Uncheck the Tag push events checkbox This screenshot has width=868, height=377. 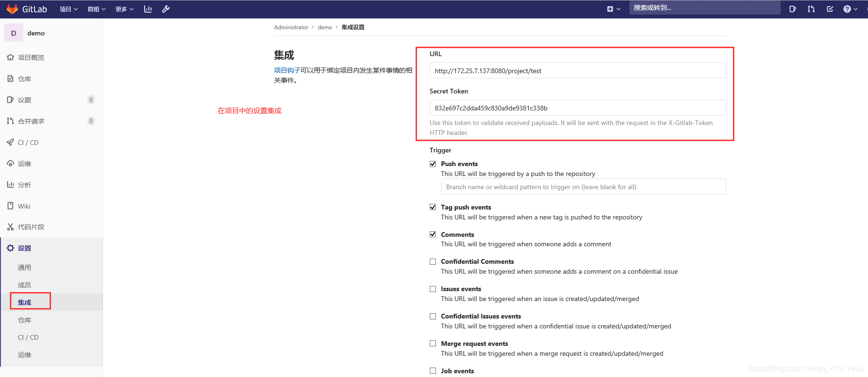tap(433, 207)
